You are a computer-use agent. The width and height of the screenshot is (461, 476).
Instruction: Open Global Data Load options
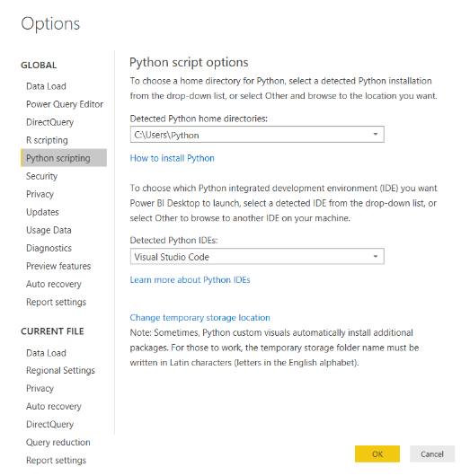(46, 86)
